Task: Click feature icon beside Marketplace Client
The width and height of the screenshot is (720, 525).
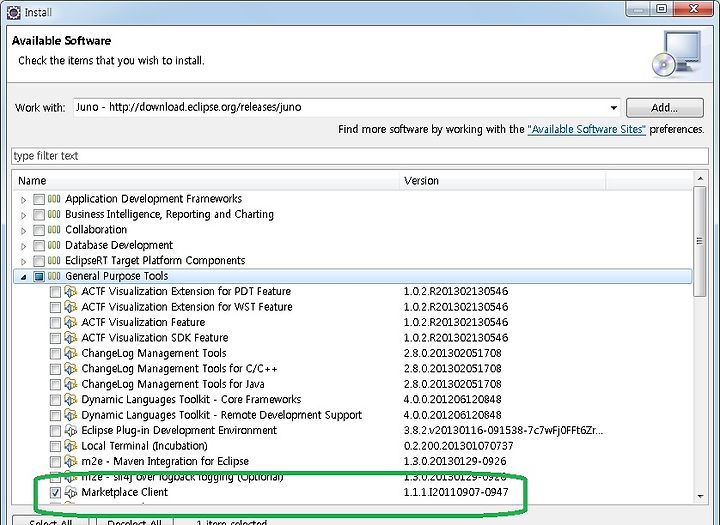Action: click(70, 492)
